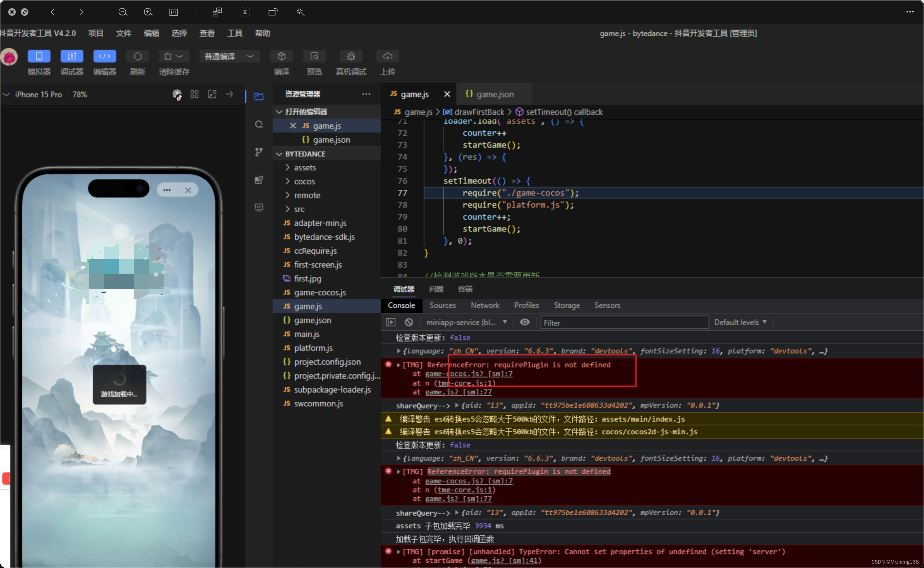This screenshot has width=924, height=568.
Task: Click the console Filter input field
Action: [x=624, y=323]
